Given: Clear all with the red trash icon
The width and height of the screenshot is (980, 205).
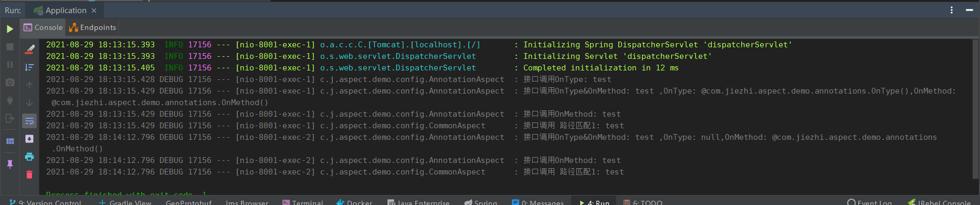Looking at the screenshot, I should tap(29, 175).
